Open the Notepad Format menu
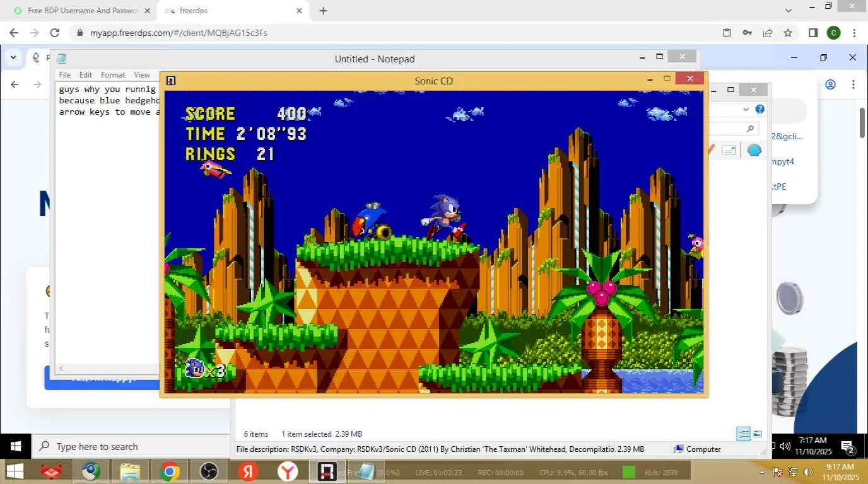 113,74
